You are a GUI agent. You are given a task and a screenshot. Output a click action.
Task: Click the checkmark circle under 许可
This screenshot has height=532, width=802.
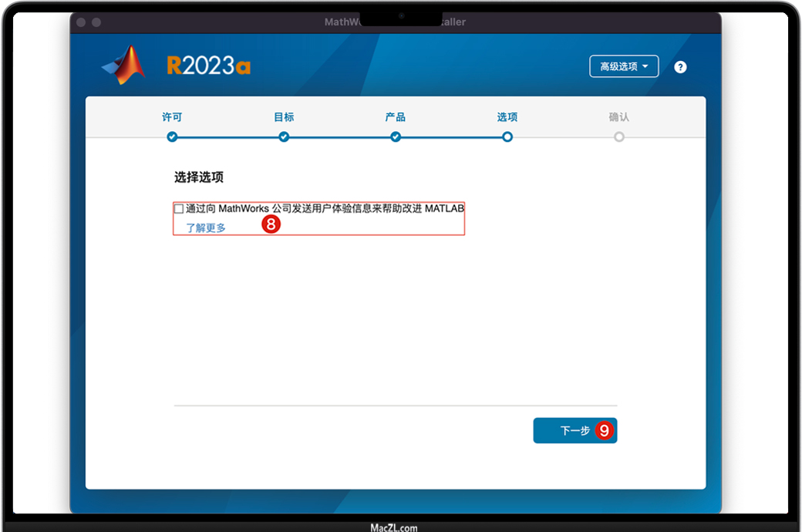pyautogui.click(x=172, y=136)
